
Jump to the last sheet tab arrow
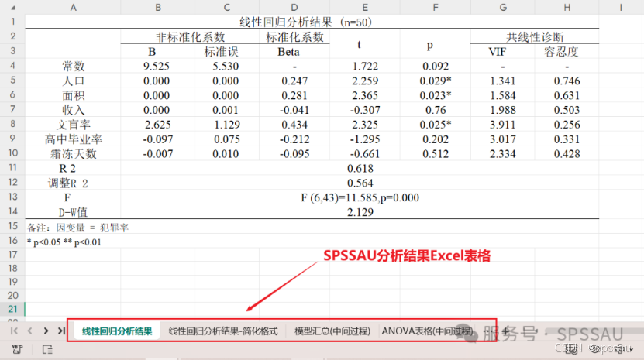(x=61, y=331)
